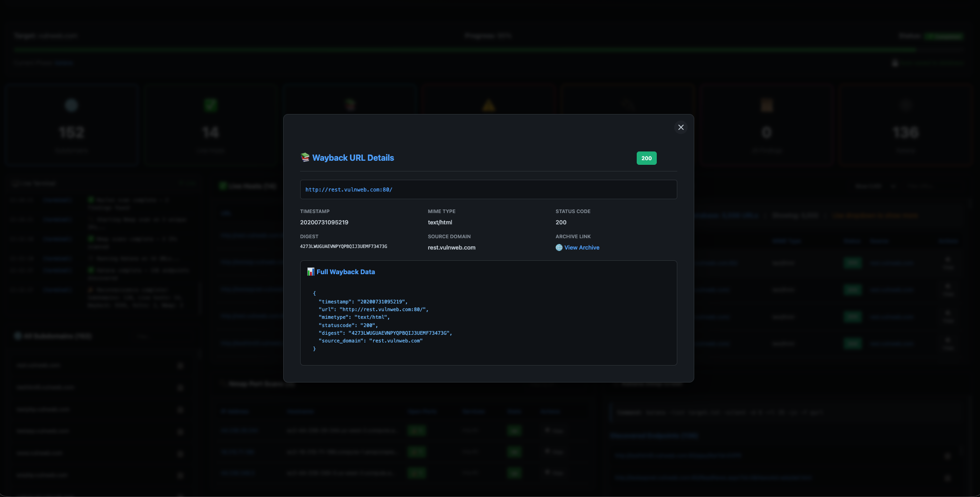Click the green 200 status badge
The width and height of the screenshot is (980, 497).
(646, 158)
